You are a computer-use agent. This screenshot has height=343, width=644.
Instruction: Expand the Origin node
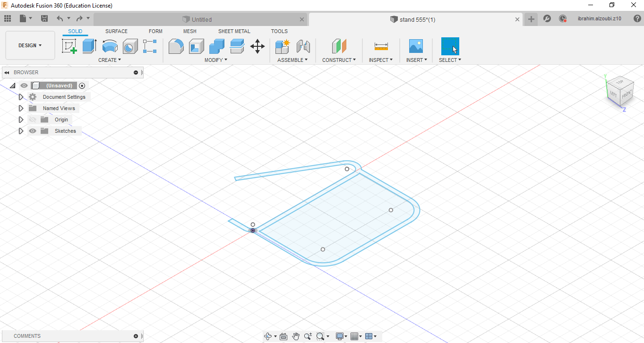tap(21, 120)
